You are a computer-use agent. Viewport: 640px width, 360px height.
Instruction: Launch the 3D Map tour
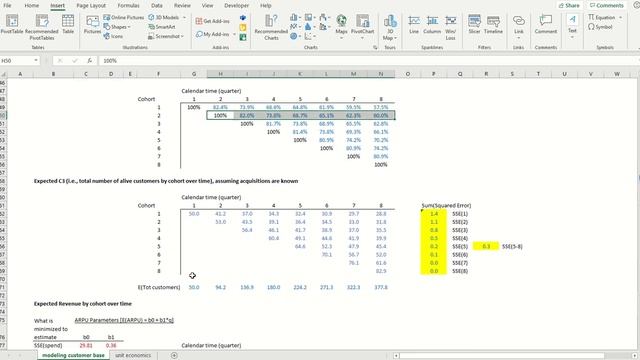tap(390, 27)
